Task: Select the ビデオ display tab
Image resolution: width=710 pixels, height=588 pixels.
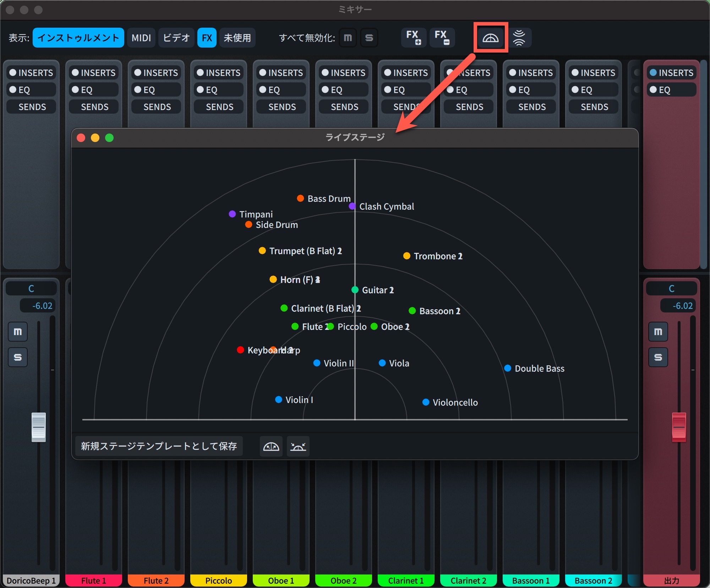Action: (x=176, y=38)
